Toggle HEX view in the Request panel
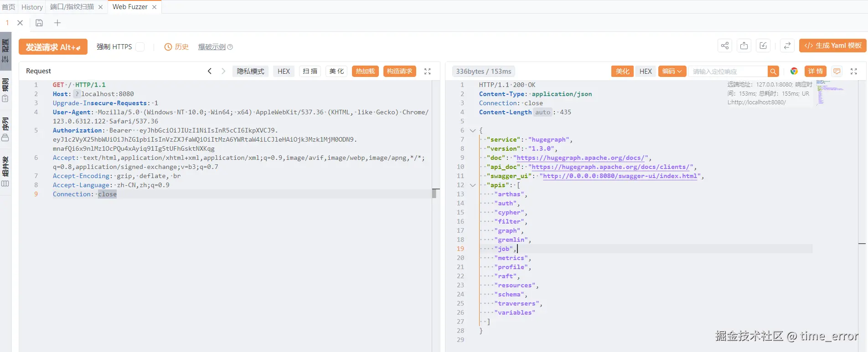This screenshot has width=868, height=352. tap(284, 71)
